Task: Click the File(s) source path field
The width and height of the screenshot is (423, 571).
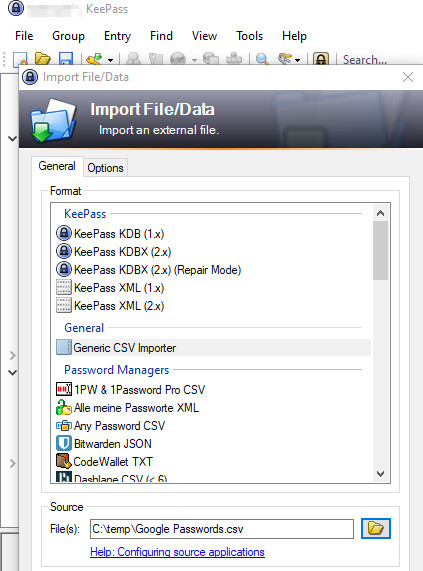Action: click(222, 529)
